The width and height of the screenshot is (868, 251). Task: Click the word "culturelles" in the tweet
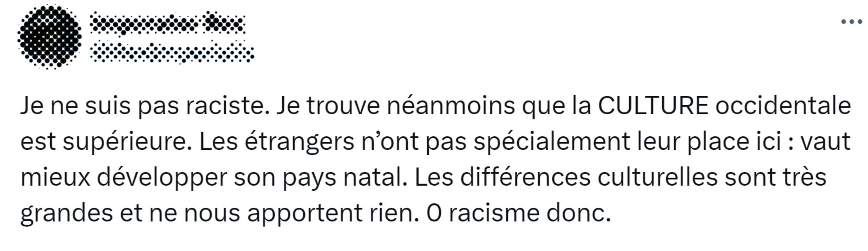click(657, 177)
